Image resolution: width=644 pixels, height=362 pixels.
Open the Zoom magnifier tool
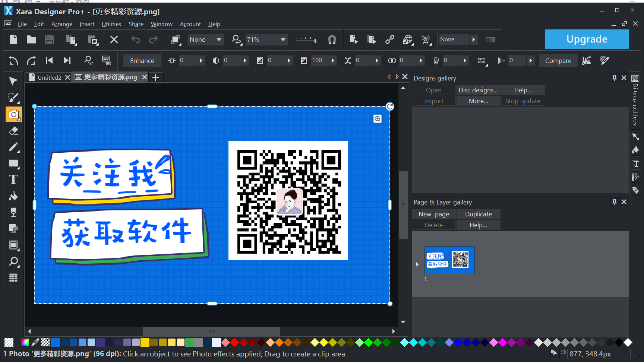(13, 261)
